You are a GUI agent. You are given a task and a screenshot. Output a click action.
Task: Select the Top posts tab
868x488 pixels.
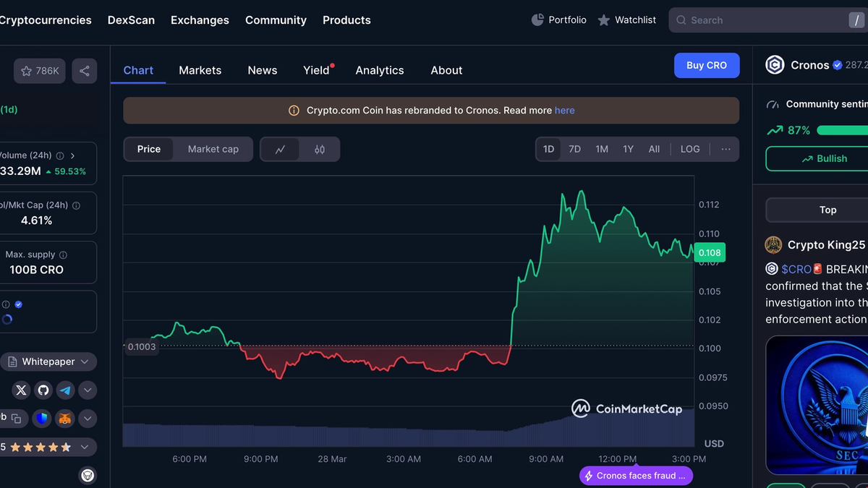click(827, 210)
